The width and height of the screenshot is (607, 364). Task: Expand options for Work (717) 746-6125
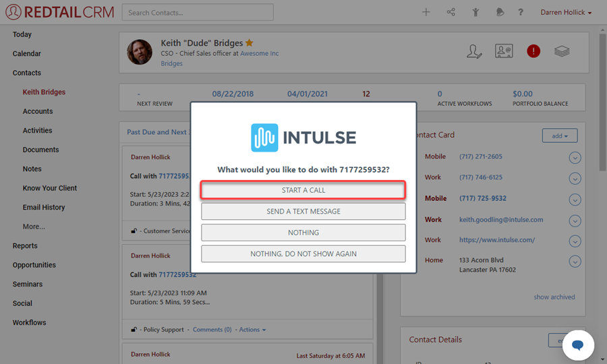tap(575, 179)
